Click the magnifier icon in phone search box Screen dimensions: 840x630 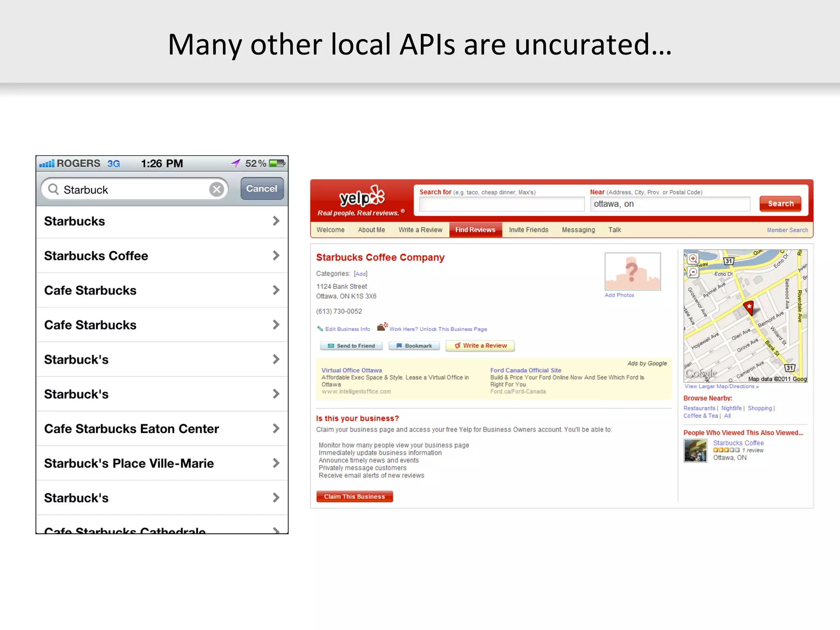[x=53, y=189]
